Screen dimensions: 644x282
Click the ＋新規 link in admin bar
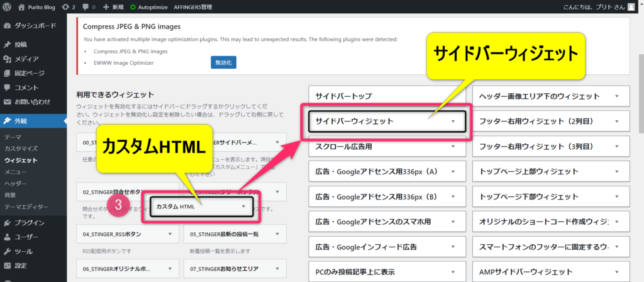113,7
